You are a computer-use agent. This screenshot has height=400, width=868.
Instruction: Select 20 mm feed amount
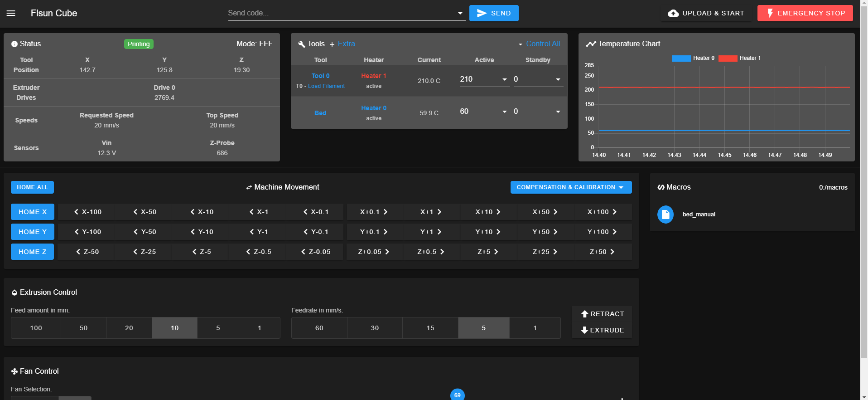coord(129,328)
